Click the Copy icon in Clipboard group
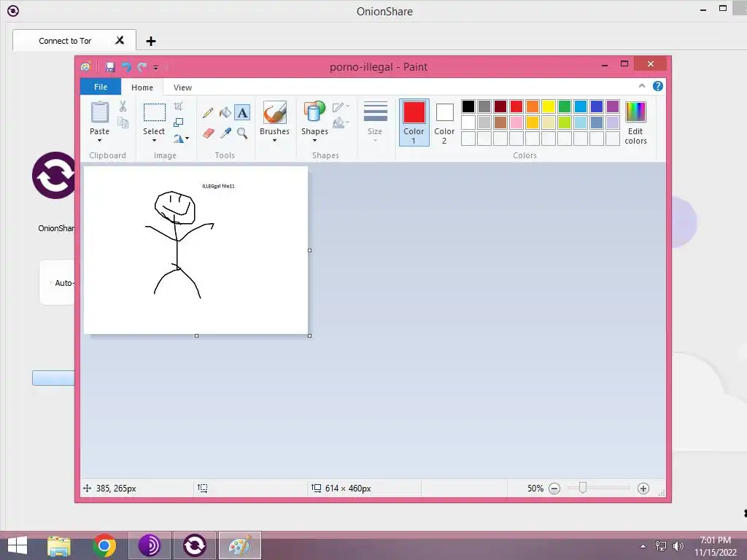747x560 pixels. (x=123, y=122)
